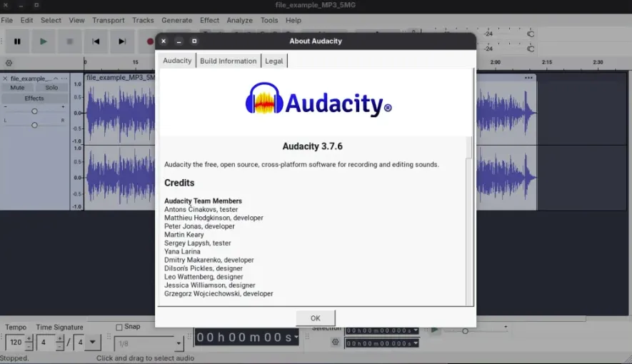Open the snap 1/8 dropdown

point(179,343)
